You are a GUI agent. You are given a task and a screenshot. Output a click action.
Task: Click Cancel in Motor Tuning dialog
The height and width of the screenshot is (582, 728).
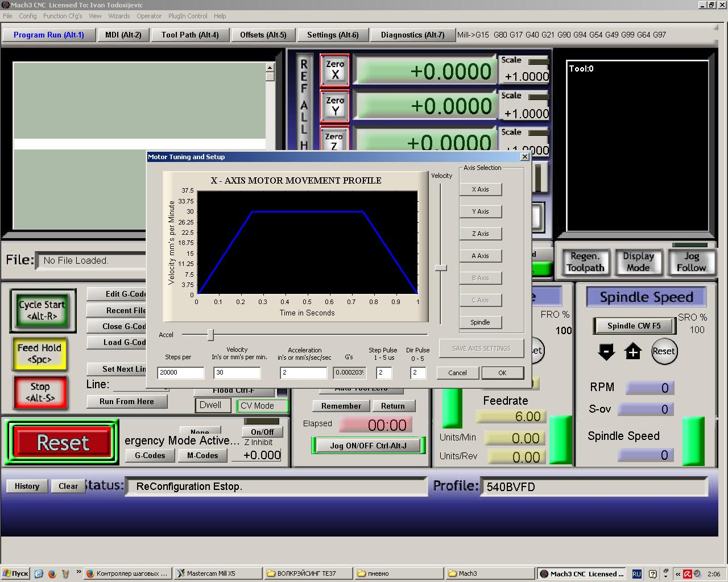[457, 373]
